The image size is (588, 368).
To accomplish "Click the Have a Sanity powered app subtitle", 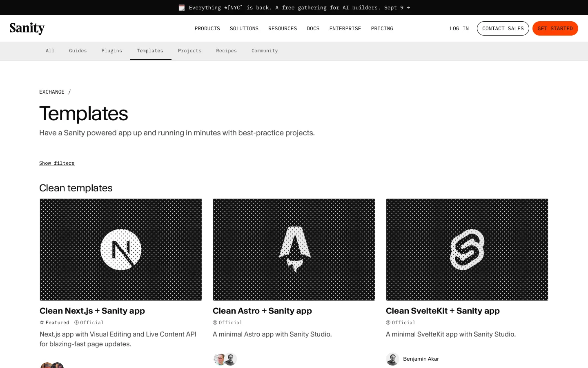I will click(177, 133).
